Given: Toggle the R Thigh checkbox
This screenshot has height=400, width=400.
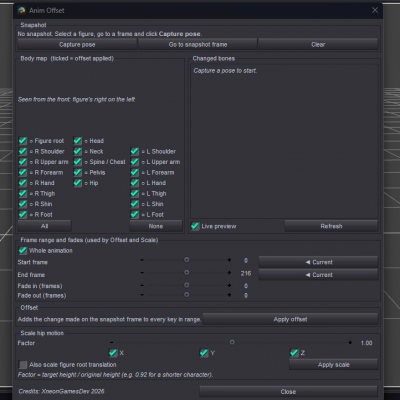Looking at the screenshot, I should [23, 193].
